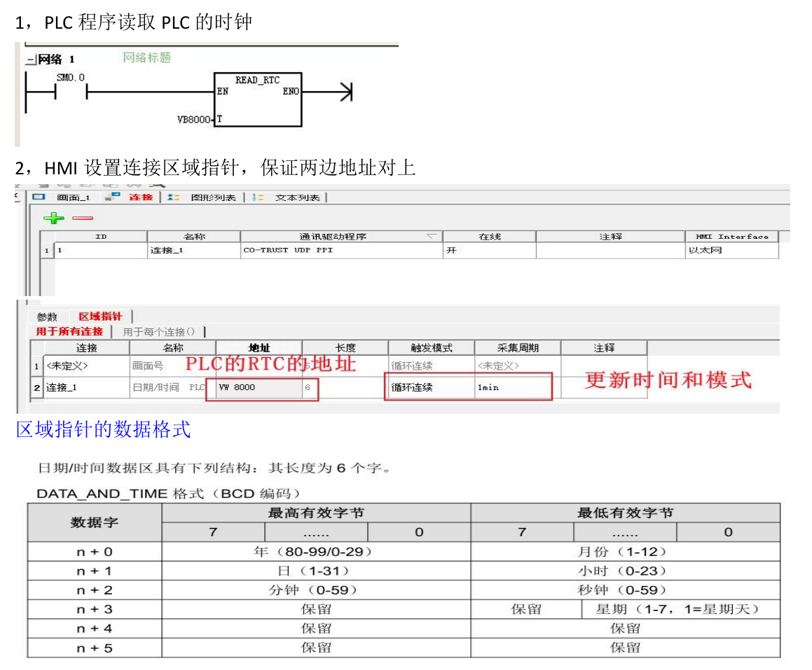Click the 最高有效字节 header cell
The width and height of the screenshot is (812, 670).
click(316, 513)
